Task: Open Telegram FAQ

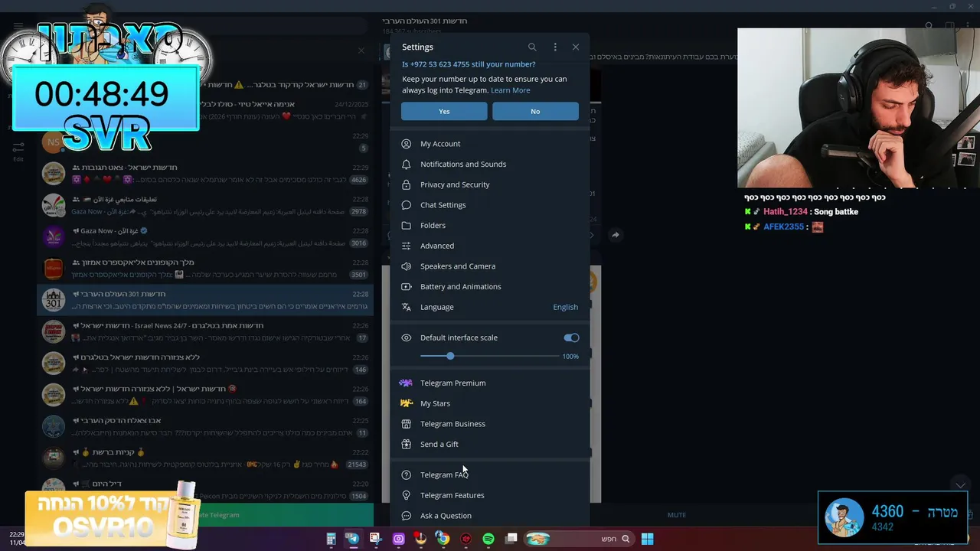Action: 490,474
